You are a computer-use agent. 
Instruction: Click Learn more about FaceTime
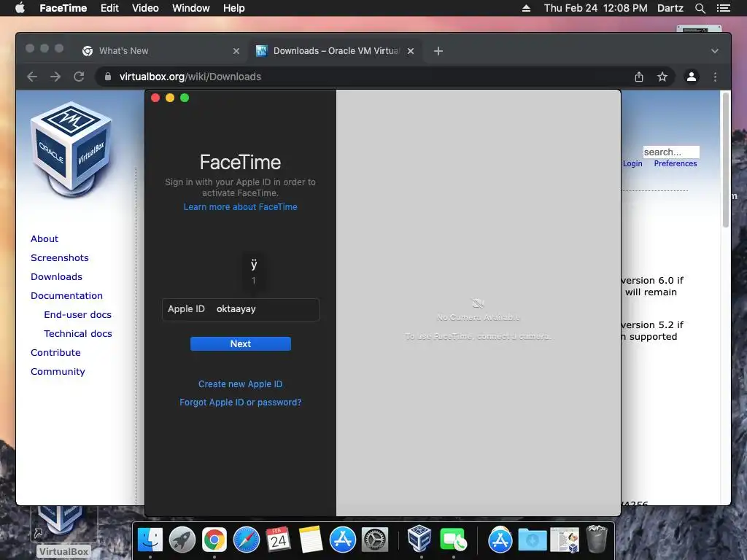[240, 206]
